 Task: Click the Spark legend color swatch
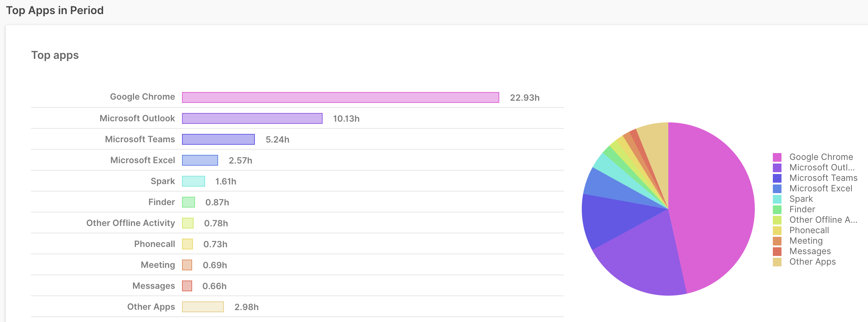coord(777,199)
